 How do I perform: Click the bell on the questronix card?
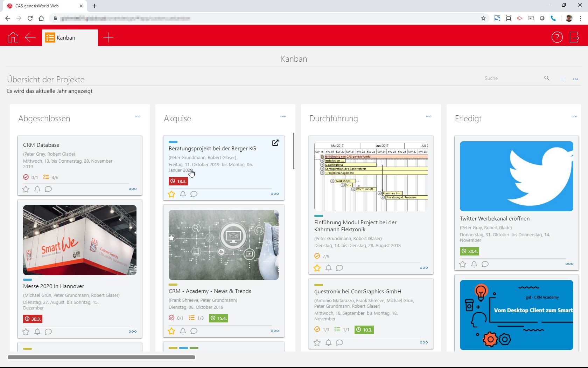328,343
